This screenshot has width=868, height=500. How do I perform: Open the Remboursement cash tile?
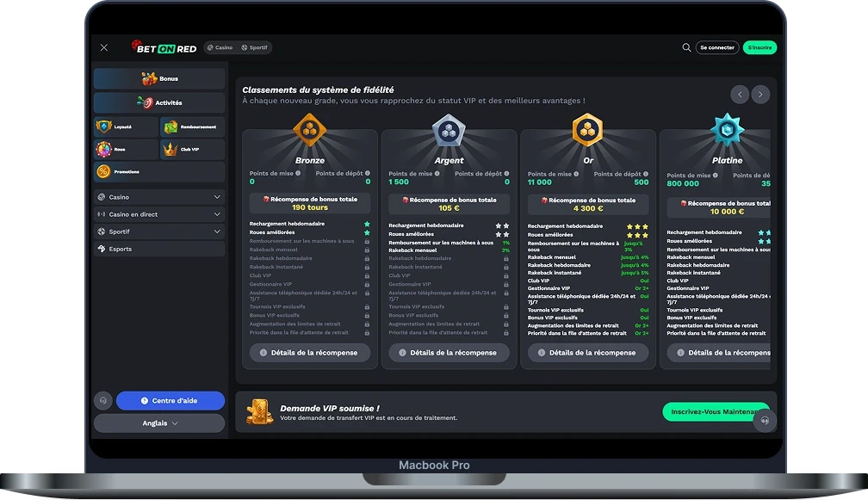(x=192, y=127)
